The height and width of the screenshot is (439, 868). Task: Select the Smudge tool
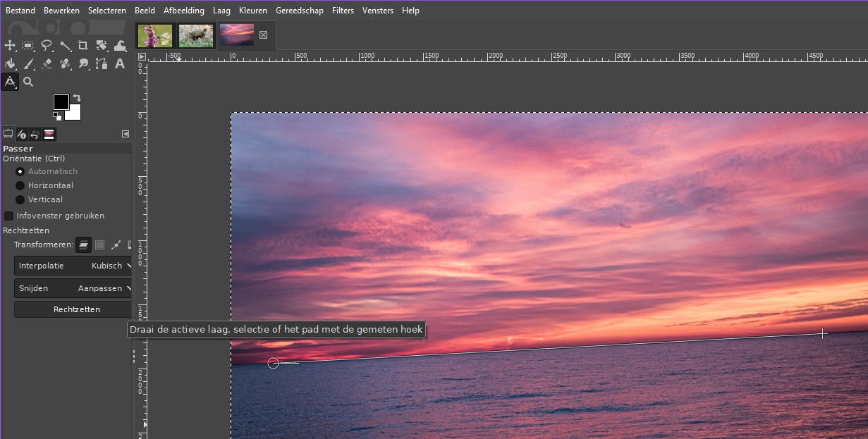(83, 63)
